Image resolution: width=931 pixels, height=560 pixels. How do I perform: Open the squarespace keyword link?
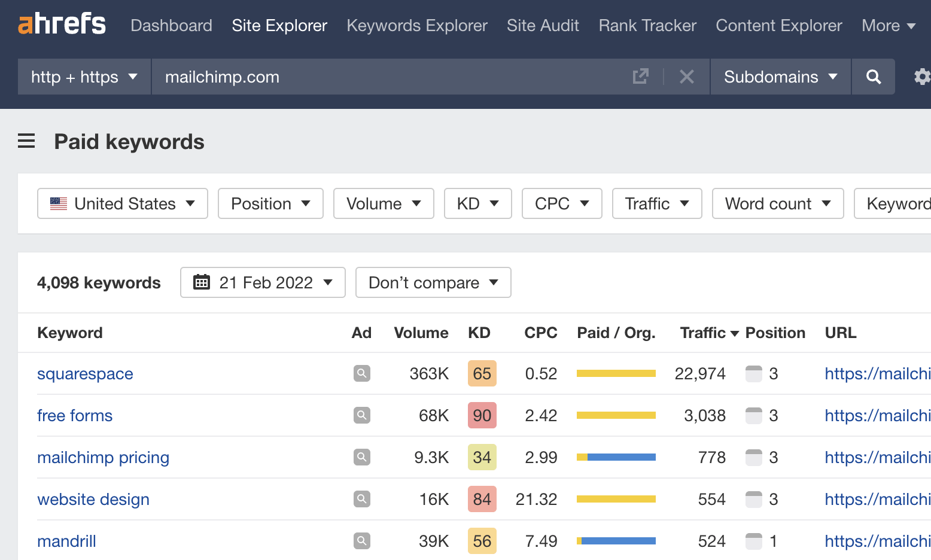(x=85, y=374)
